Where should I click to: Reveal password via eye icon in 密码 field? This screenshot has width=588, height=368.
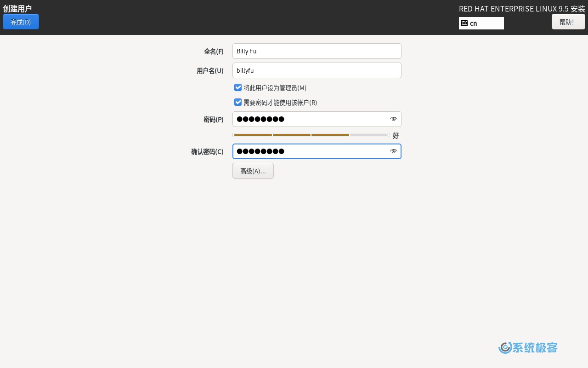point(393,119)
